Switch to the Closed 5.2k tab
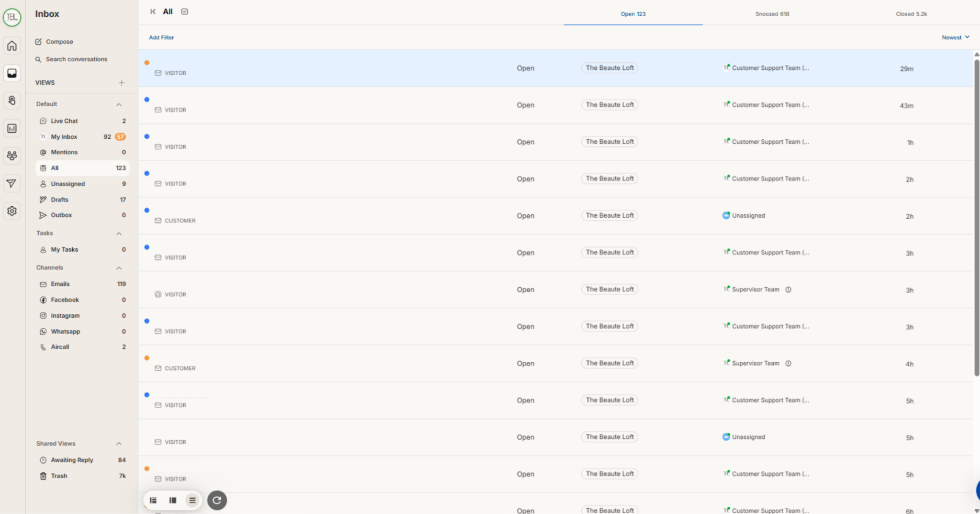The height and width of the screenshot is (514, 980). 911,14
